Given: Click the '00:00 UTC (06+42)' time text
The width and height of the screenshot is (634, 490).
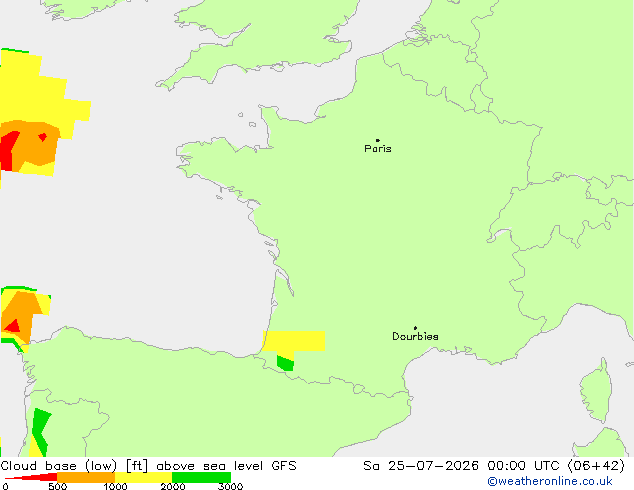Looking at the screenshot, I should [x=556, y=466].
